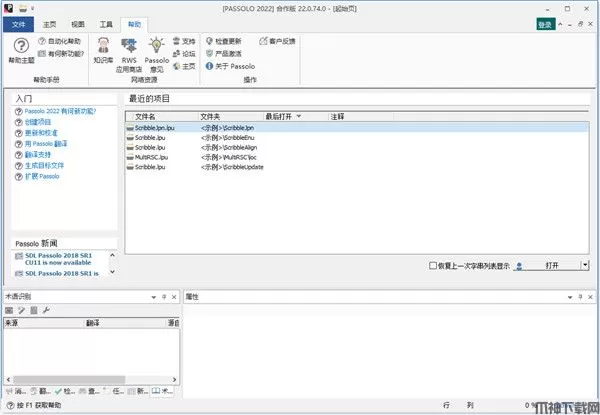Switch to the 主页 ribbon tab
This screenshot has width=600, height=415.
pos(50,23)
